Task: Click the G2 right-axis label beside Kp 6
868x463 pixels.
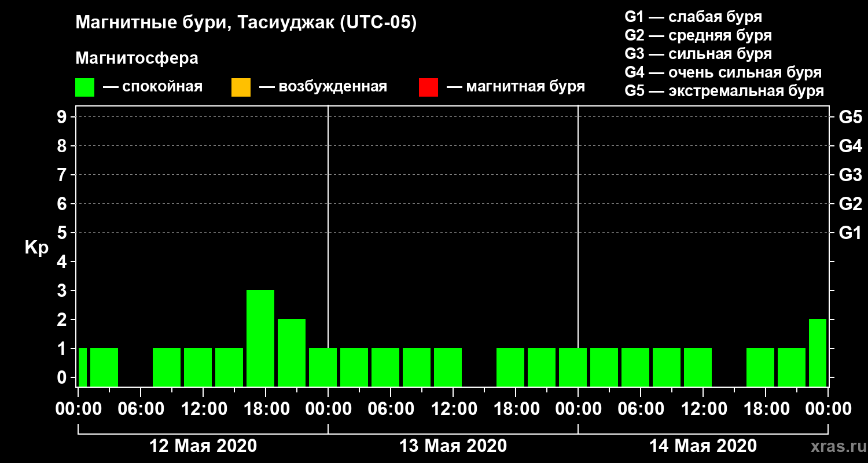Action: click(850, 204)
